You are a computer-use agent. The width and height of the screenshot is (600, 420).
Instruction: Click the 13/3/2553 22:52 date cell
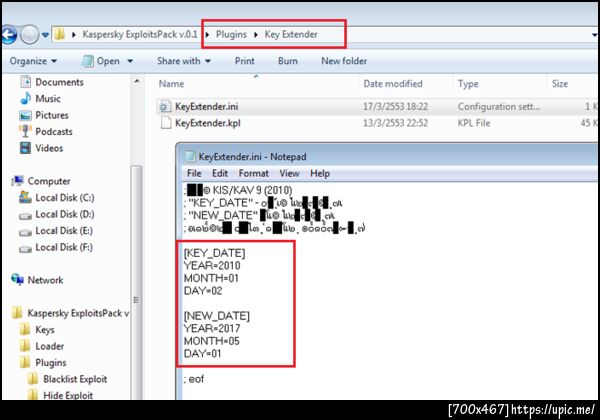point(395,123)
